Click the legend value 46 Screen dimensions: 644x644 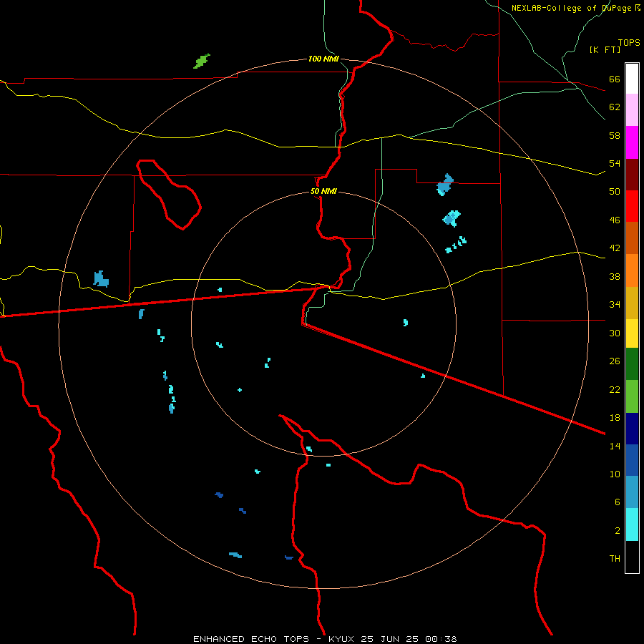coord(615,220)
